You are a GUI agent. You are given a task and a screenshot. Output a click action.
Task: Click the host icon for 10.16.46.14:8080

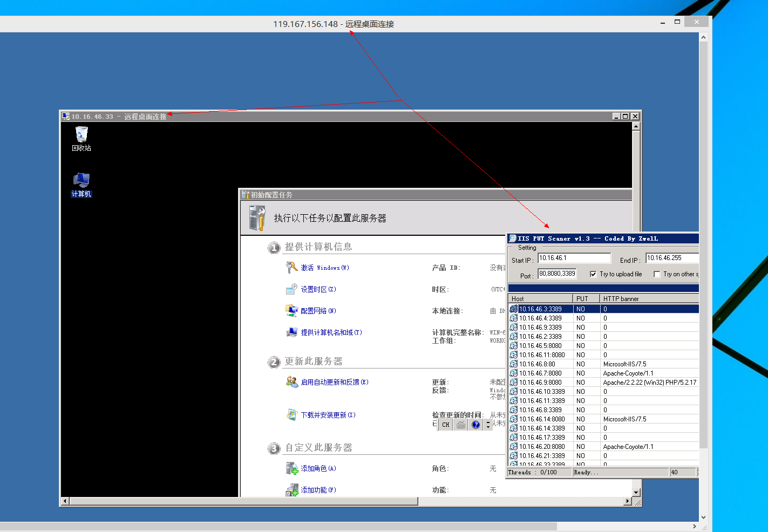514,419
